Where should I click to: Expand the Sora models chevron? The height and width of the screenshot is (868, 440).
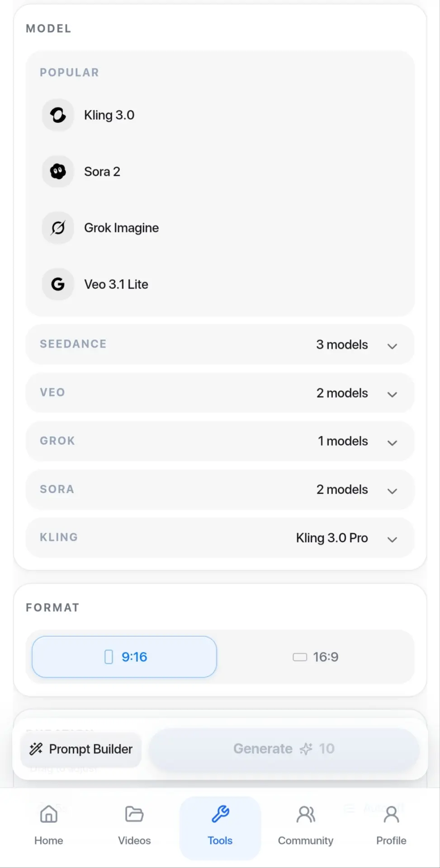point(392,491)
